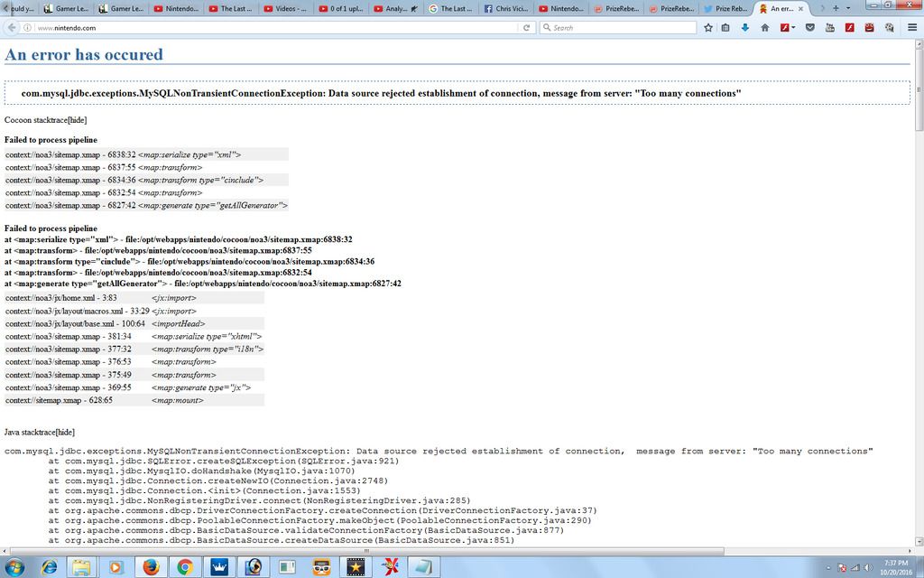List all tabs with the dropdown arrow

(x=848, y=8)
